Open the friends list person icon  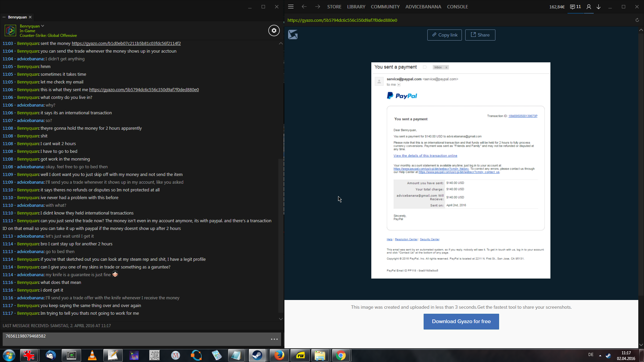point(589,7)
